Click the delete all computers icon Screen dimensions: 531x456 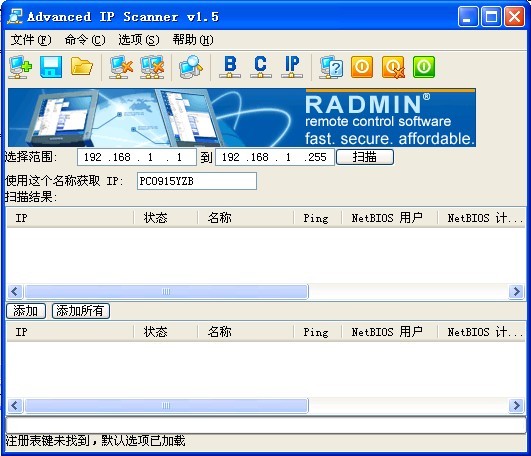coord(152,67)
